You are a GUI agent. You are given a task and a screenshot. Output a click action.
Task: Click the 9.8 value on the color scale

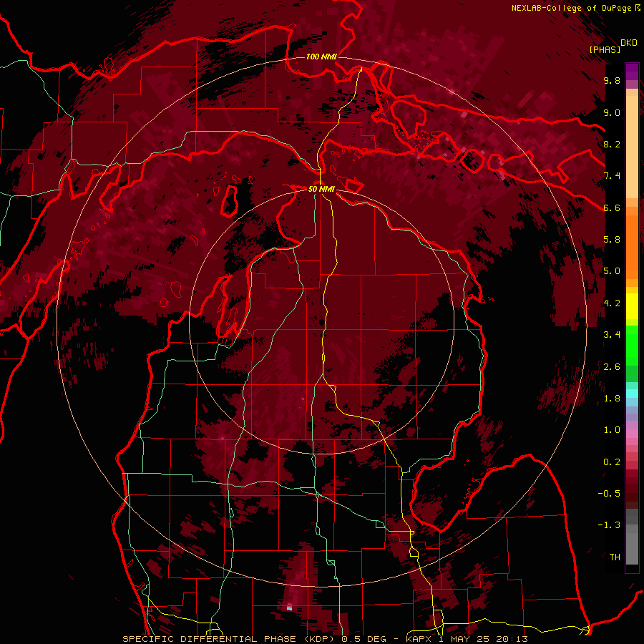coord(612,80)
